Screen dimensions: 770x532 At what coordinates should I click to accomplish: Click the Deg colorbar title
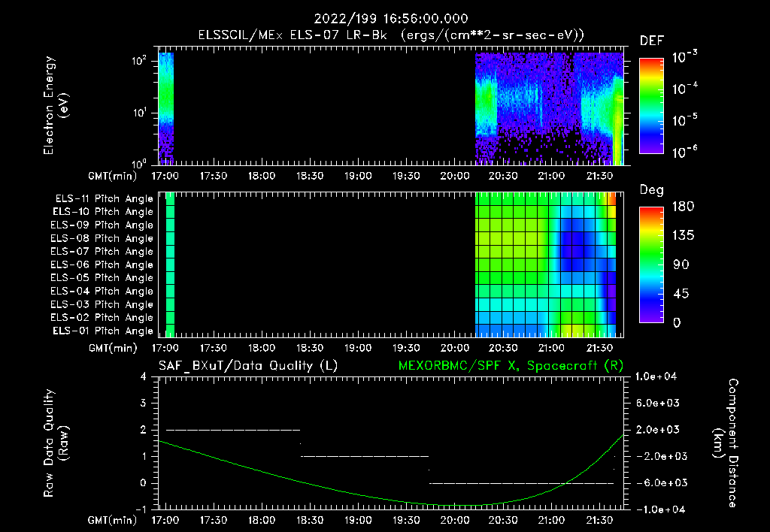[652, 190]
